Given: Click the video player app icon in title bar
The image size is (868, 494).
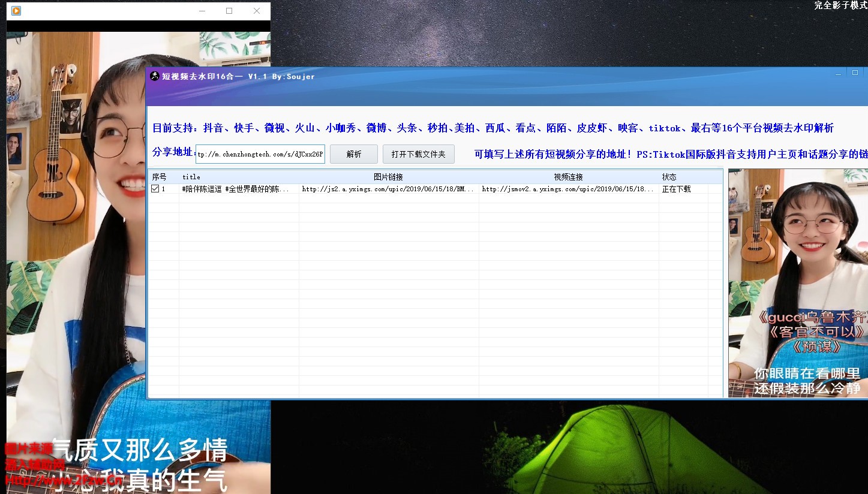Looking at the screenshot, I should click(x=16, y=11).
